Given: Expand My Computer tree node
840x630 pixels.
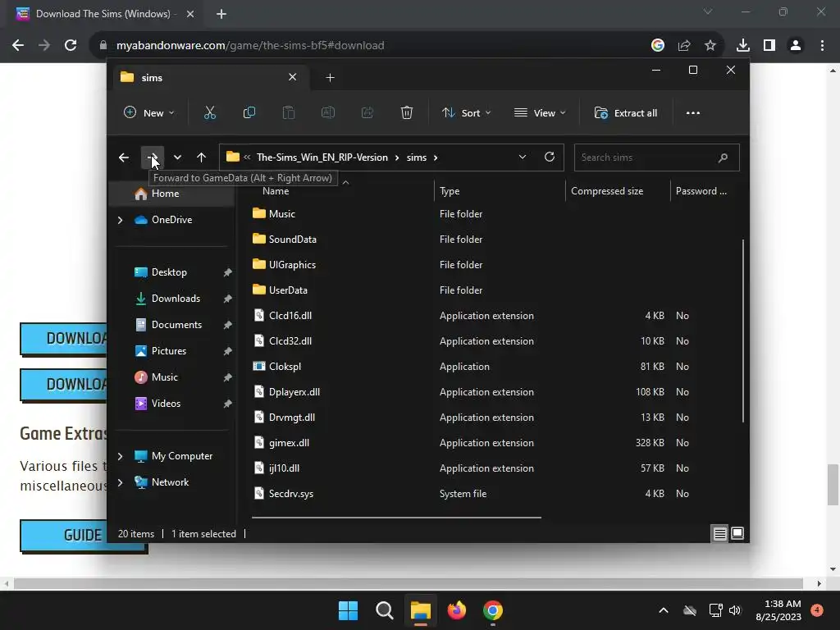Looking at the screenshot, I should [120, 456].
